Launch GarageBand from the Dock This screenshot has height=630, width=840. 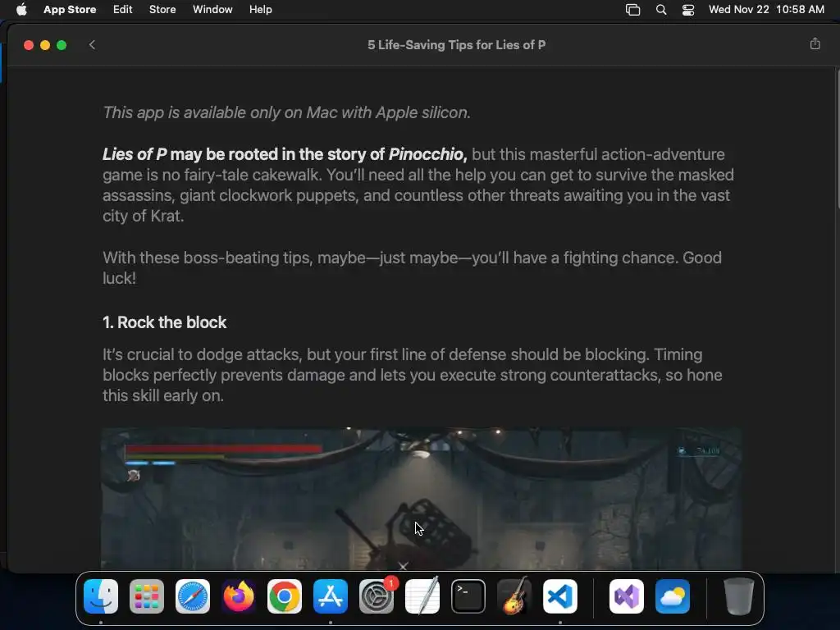(514, 596)
